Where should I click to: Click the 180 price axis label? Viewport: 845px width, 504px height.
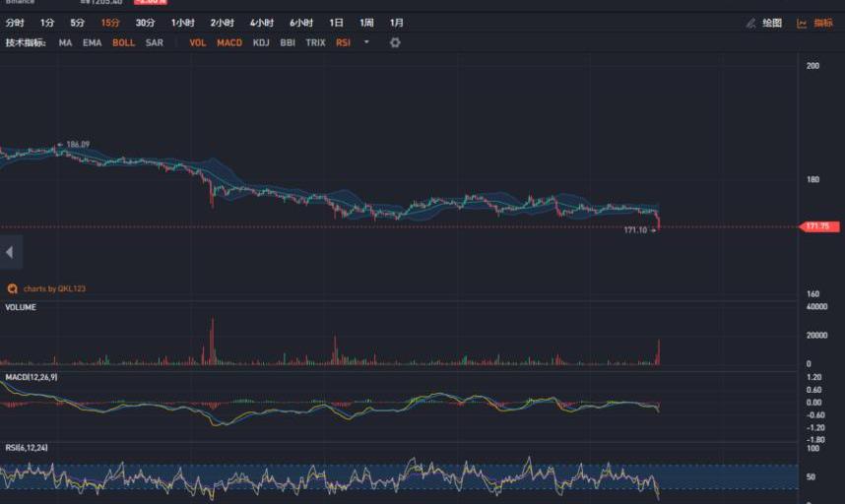click(812, 179)
